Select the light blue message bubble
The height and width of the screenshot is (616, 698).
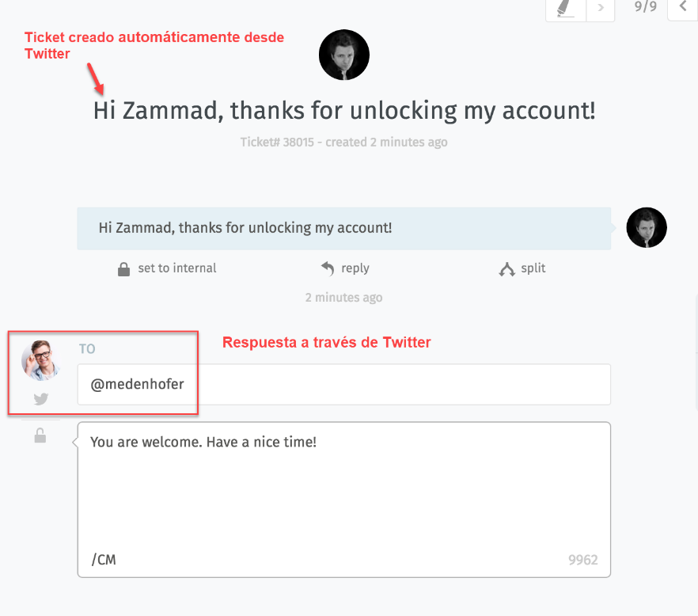344,228
